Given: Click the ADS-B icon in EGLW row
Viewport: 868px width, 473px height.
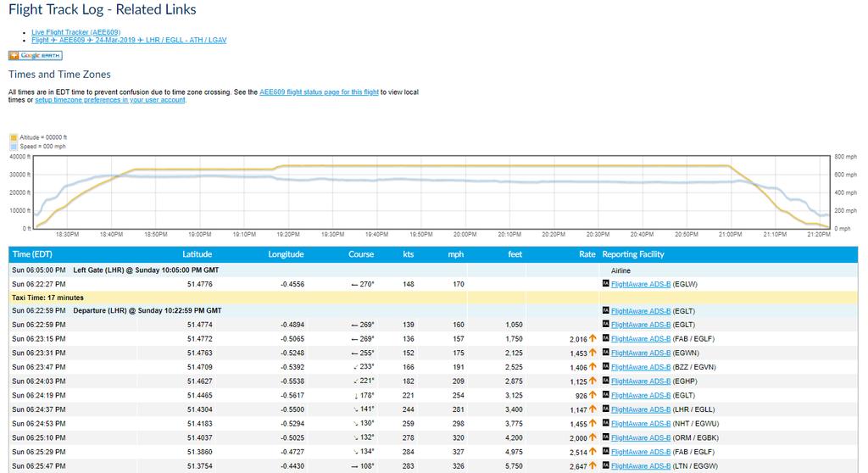Looking at the screenshot, I should [x=605, y=284].
